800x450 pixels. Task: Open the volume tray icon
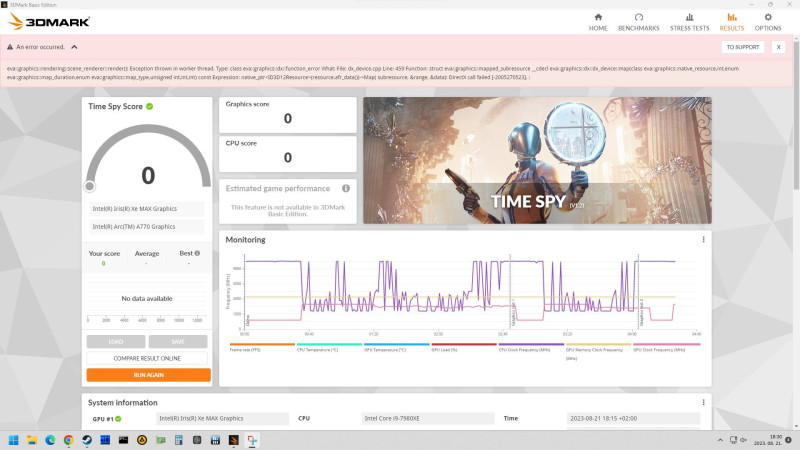click(743, 440)
